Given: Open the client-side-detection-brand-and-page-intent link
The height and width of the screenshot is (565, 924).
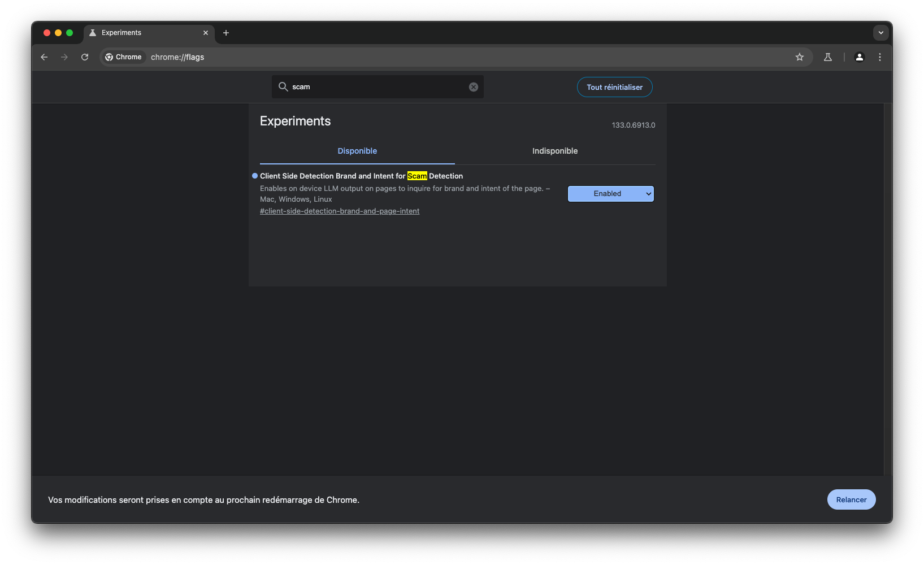Looking at the screenshot, I should [x=340, y=211].
